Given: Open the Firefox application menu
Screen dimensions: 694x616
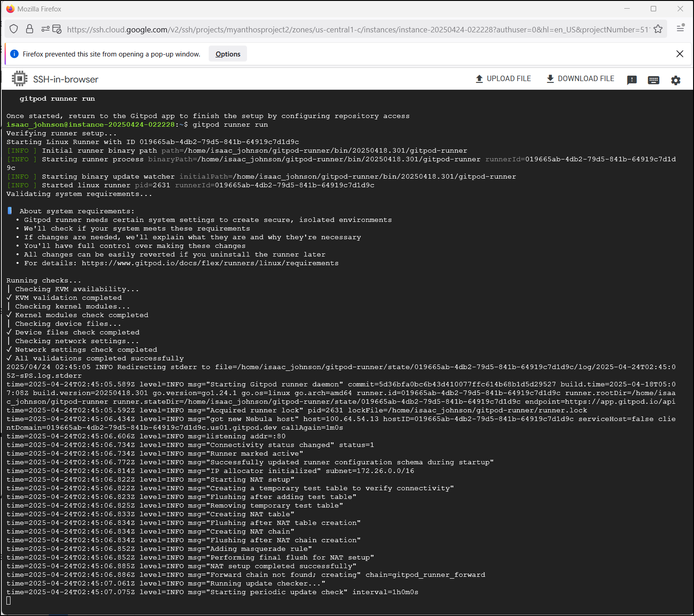Looking at the screenshot, I should point(680,28).
